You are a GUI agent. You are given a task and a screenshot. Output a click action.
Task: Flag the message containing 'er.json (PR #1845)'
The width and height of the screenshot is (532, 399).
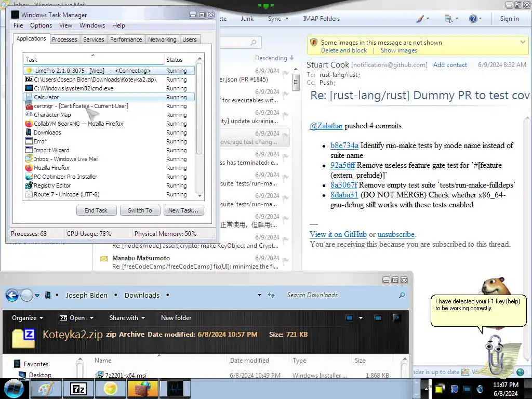286,73
